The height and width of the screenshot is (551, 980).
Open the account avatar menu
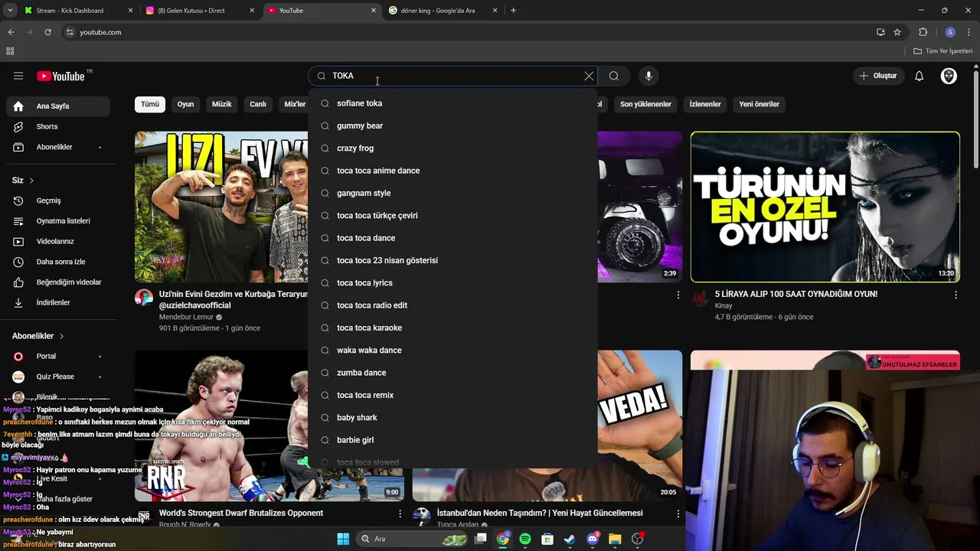[949, 76]
